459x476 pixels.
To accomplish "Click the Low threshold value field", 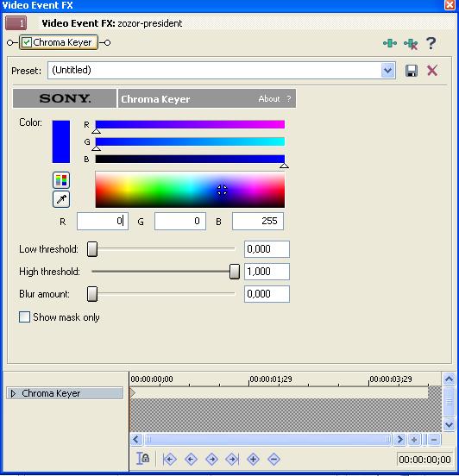I will point(267,249).
